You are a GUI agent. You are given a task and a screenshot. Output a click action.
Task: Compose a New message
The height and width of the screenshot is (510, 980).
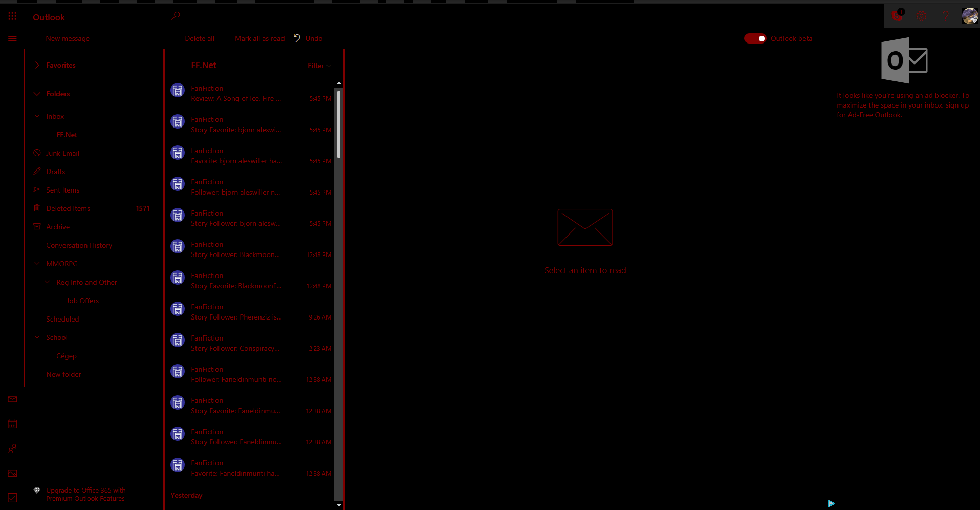[x=68, y=38]
